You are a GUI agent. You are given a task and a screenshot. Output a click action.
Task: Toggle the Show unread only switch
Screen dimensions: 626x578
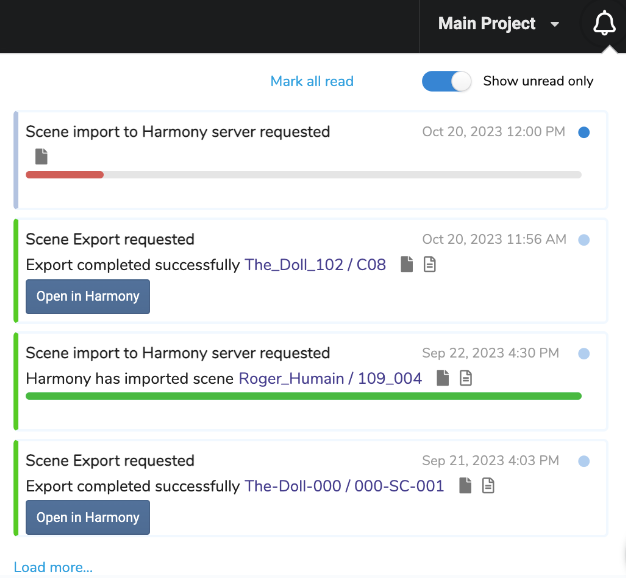pos(446,81)
